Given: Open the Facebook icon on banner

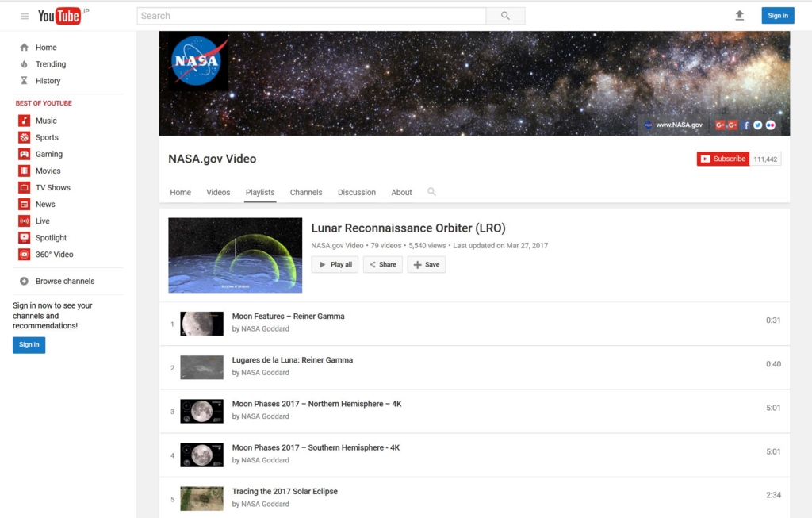Looking at the screenshot, I should (745, 125).
